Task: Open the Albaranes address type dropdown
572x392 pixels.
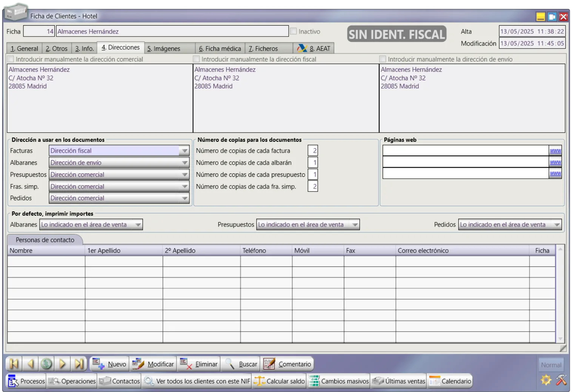Action: point(184,163)
